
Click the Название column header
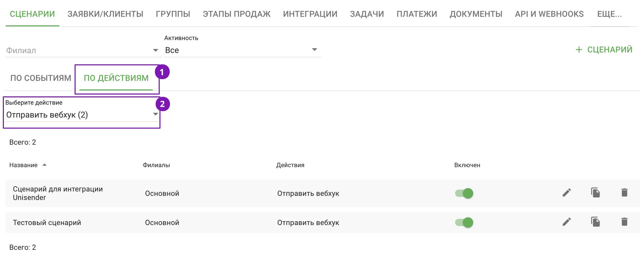click(23, 165)
